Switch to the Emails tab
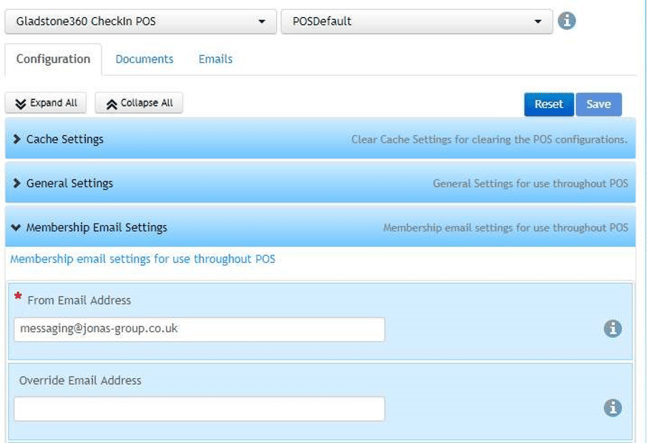Screen dimensions: 647x443 [215, 59]
